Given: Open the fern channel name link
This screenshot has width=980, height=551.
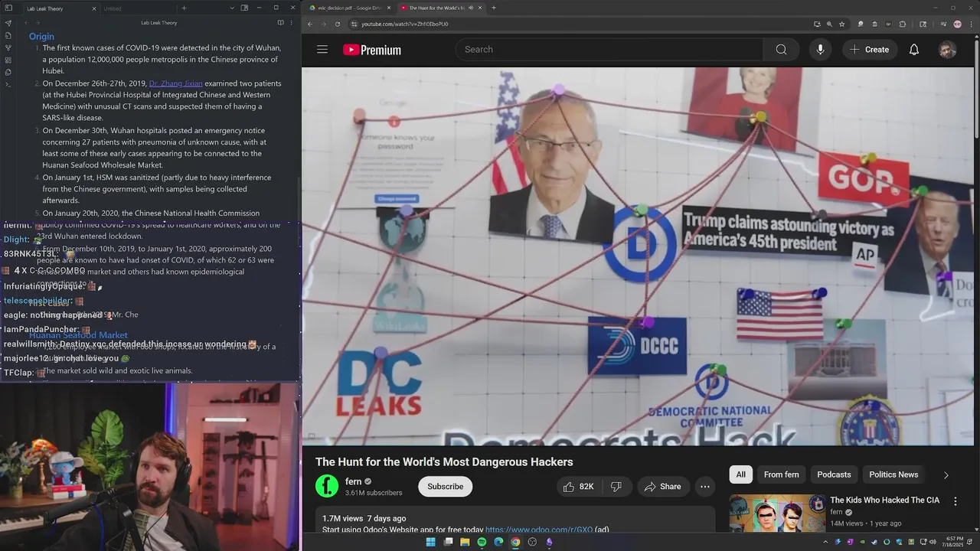Looking at the screenshot, I should tap(353, 481).
